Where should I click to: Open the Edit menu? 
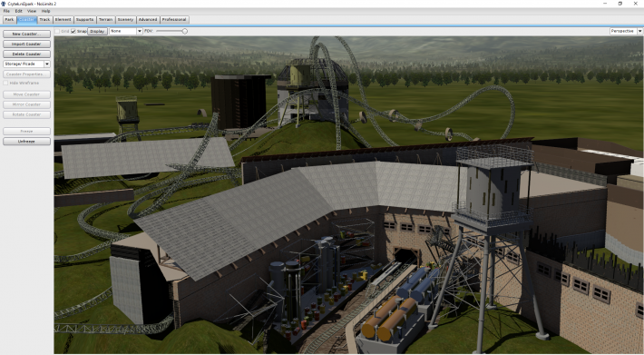19,11
